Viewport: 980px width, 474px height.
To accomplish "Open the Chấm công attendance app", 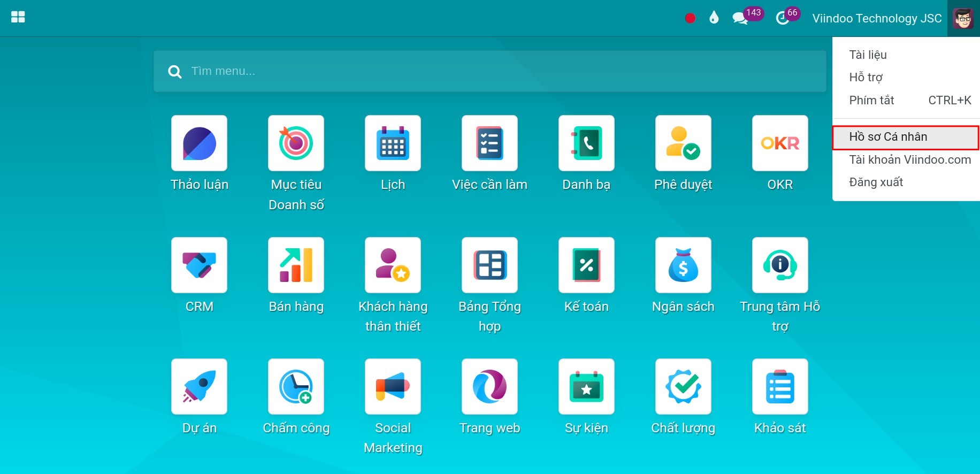I will pyautogui.click(x=296, y=386).
